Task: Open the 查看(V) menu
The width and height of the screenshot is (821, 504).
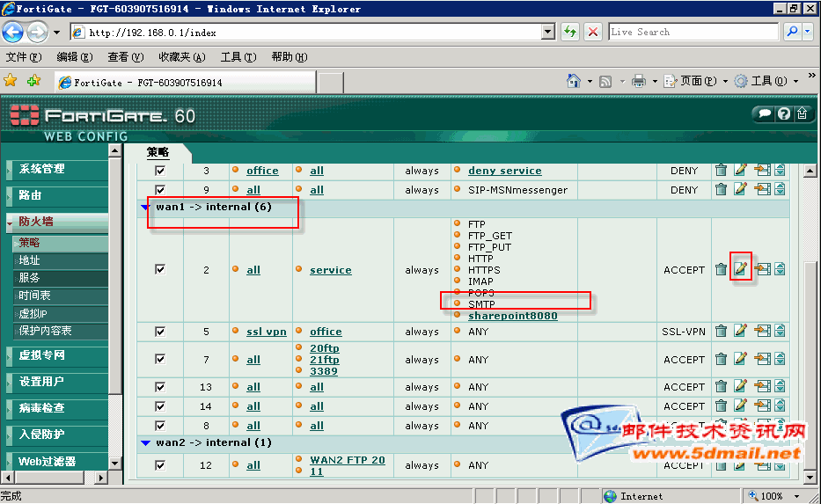Action: coord(126,56)
